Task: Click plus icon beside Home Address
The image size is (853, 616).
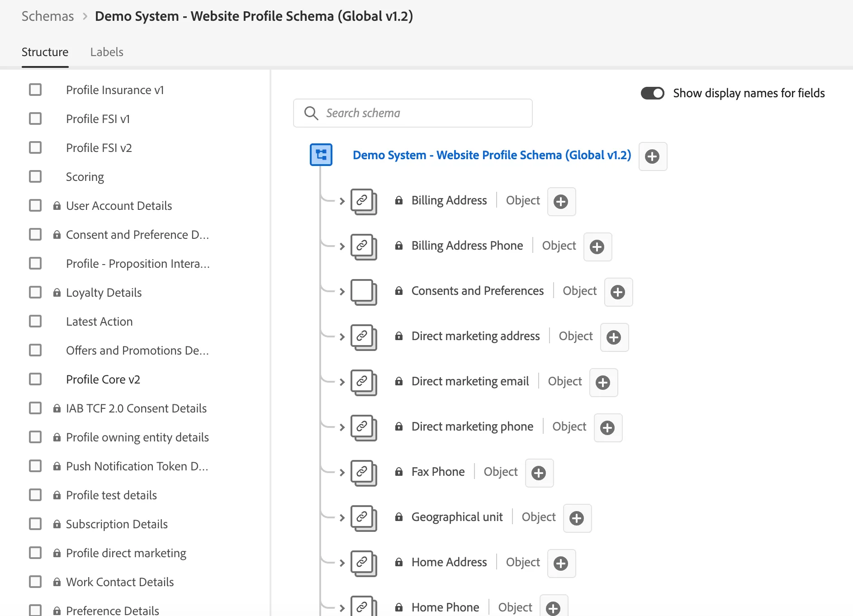Action: 561,564
